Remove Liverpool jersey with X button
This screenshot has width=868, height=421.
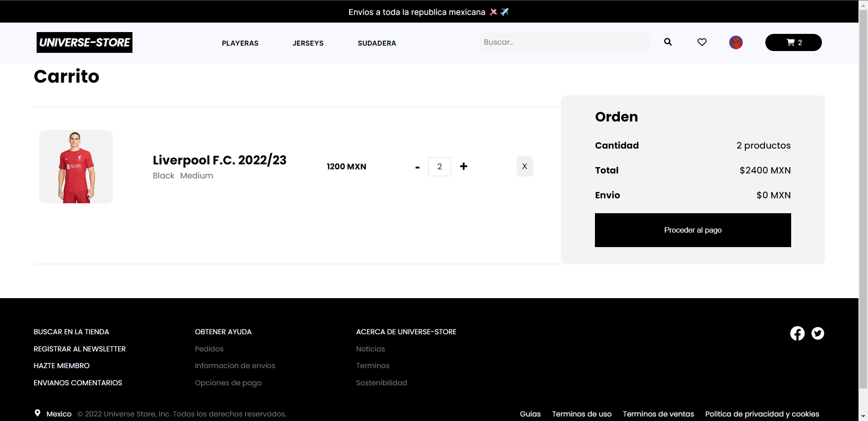pyautogui.click(x=525, y=166)
